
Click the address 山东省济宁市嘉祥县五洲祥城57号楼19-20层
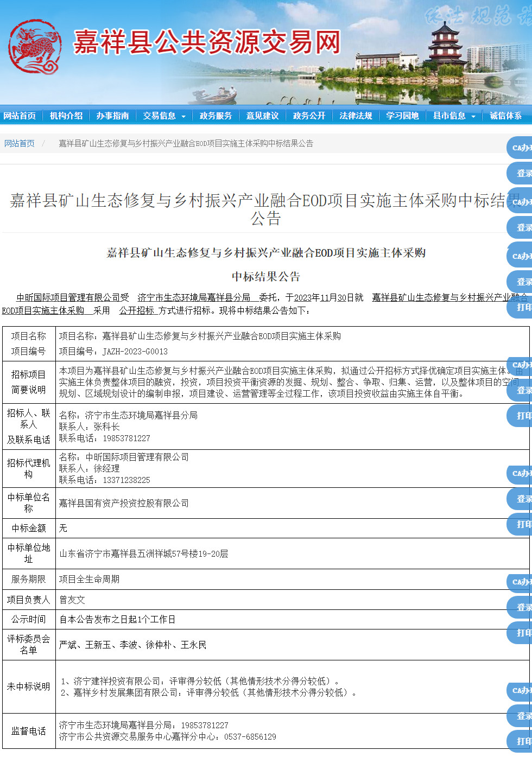(x=144, y=554)
